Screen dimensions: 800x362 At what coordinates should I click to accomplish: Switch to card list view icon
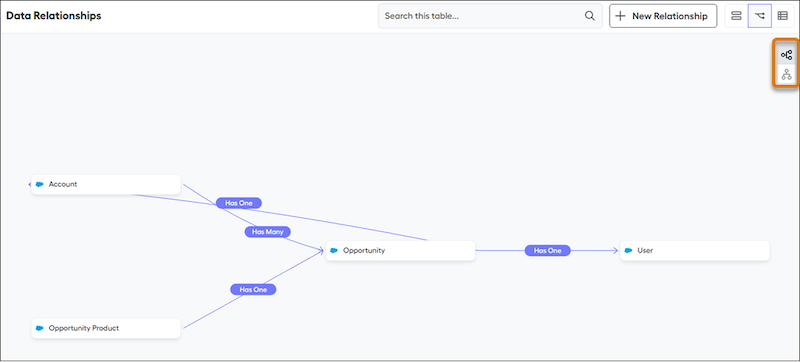(736, 16)
